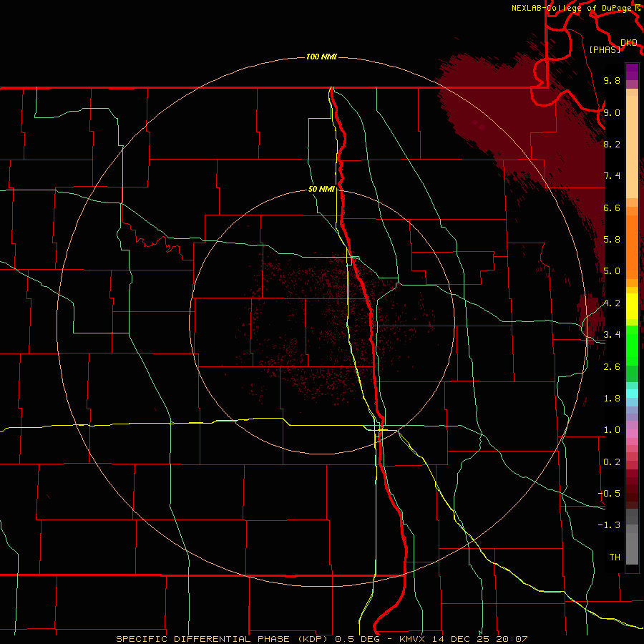Click the light peach band of the color scale
This screenshot has height=644, width=644.
[632, 147]
